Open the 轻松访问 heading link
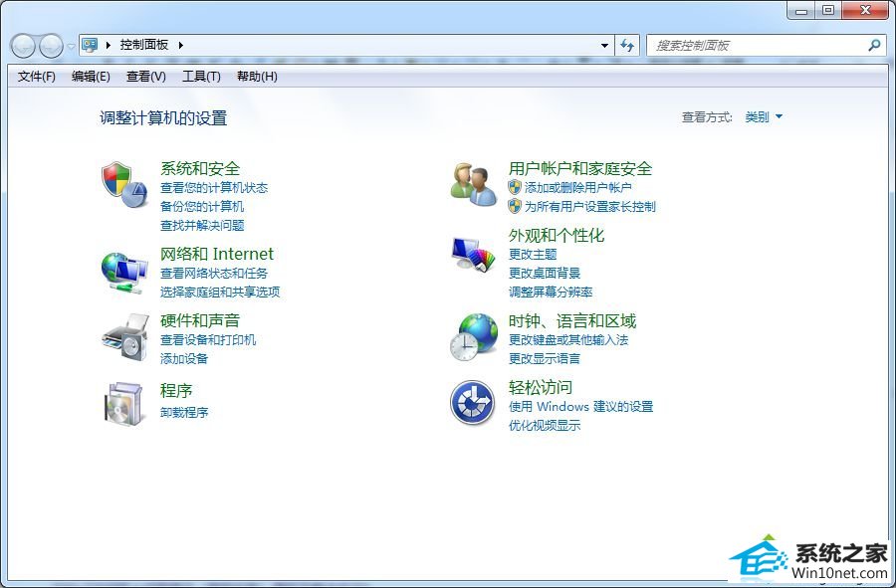The image size is (896, 588). (541, 387)
